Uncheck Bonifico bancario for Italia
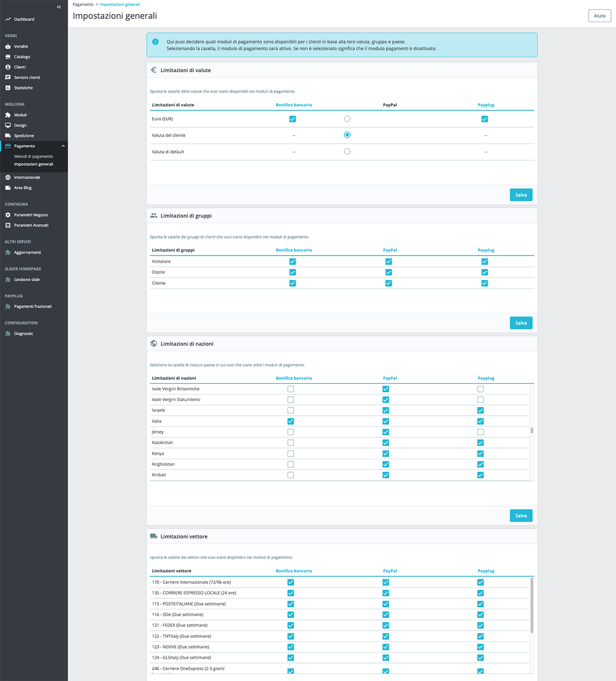 coord(291,421)
